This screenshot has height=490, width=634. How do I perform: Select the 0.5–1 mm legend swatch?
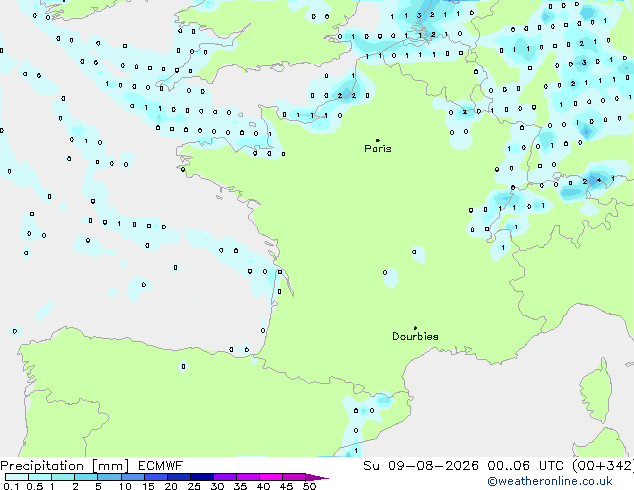[40, 477]
